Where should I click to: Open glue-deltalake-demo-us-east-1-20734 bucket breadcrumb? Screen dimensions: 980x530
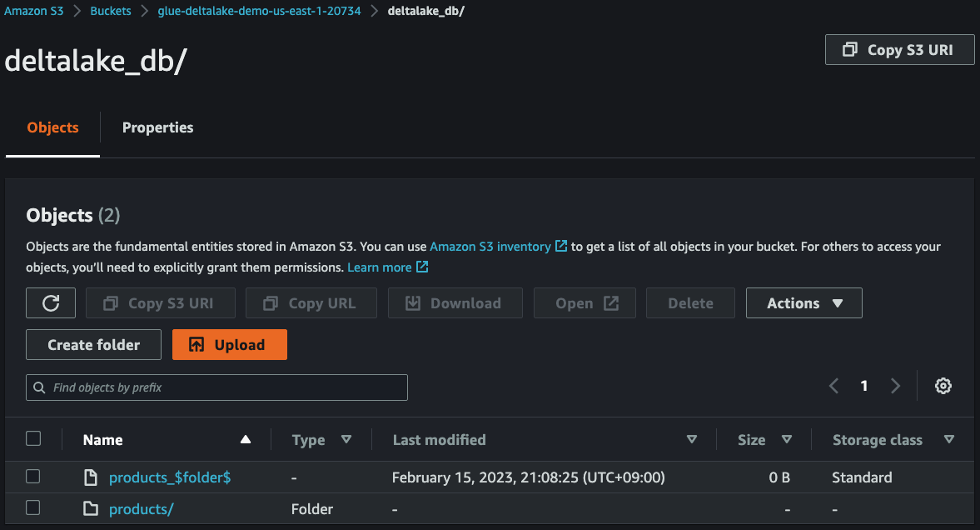(x=259, y=11)
